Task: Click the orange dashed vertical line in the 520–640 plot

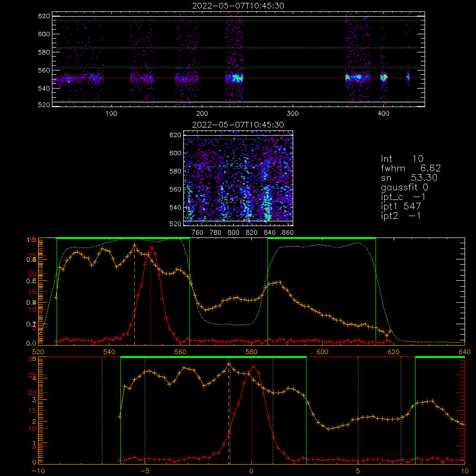Action: pyautogui.click(x=135, y=295)
